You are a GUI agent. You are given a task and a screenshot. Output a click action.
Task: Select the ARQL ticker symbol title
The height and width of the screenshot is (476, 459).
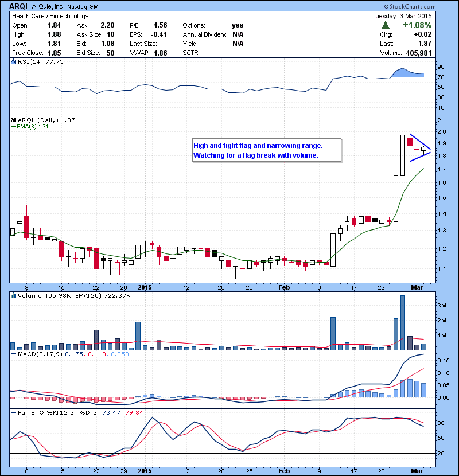[x=20, y=6]
